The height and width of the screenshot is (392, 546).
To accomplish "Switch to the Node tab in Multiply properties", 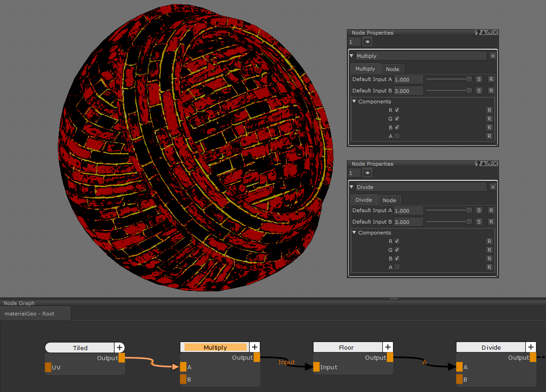I will 392,69.
